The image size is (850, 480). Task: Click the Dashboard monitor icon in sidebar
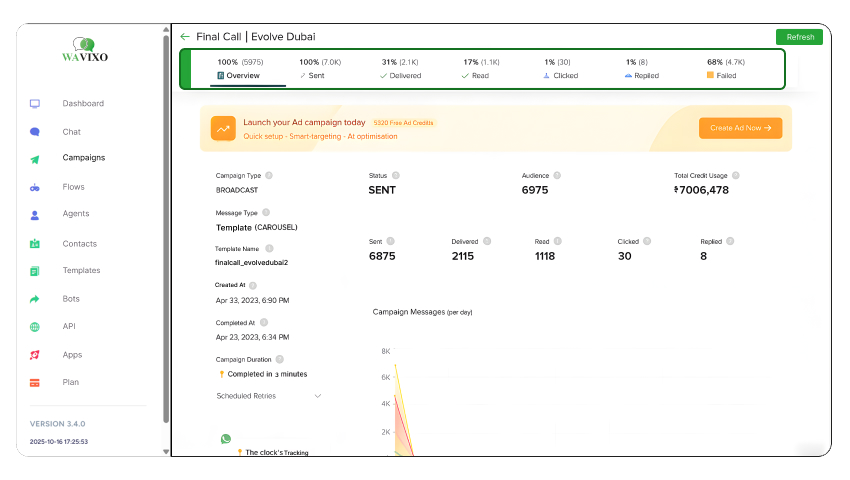point(35,104)
